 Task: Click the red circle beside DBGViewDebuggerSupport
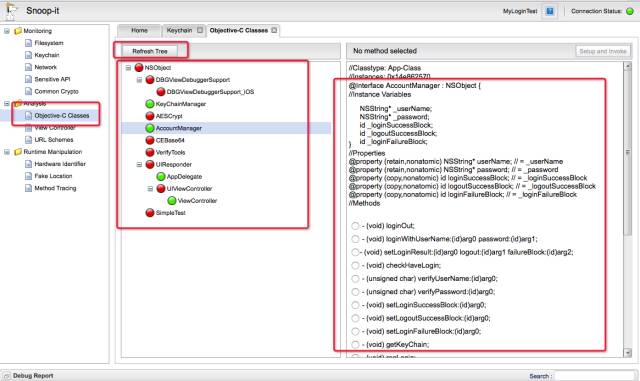coord(150,80)
